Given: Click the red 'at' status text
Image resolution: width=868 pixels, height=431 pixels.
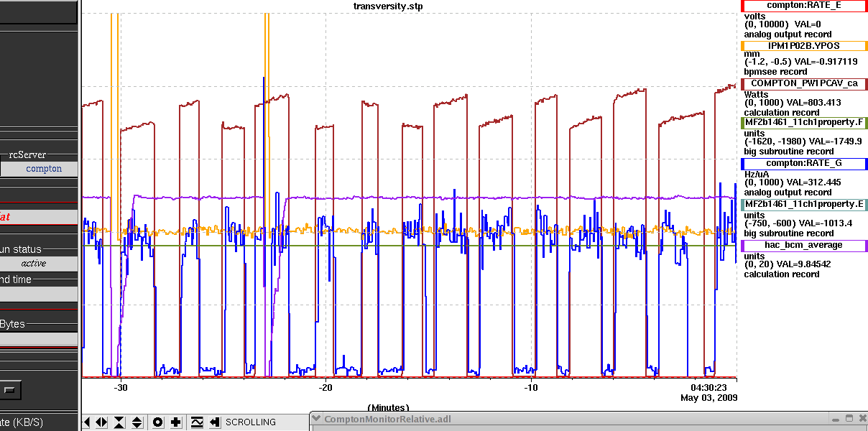Looking at the screenshot, I should (5, 216).
